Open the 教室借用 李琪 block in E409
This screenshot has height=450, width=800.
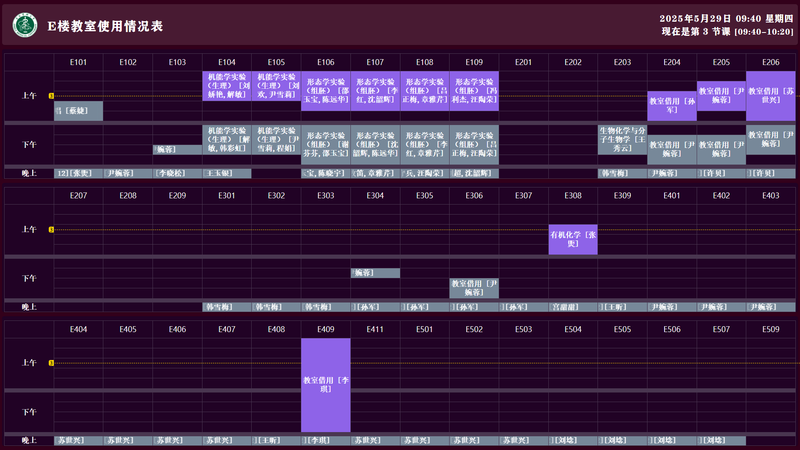point(325,385)
